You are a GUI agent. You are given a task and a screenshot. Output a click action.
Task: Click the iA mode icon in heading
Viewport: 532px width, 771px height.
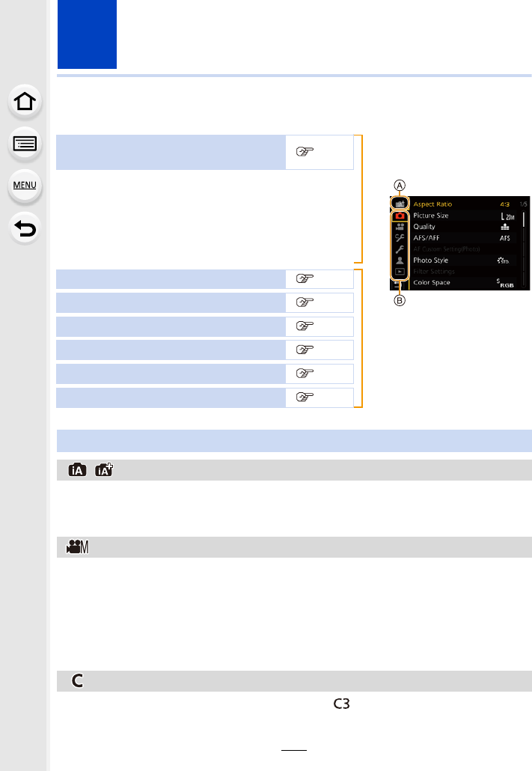[x=77, y=470]
